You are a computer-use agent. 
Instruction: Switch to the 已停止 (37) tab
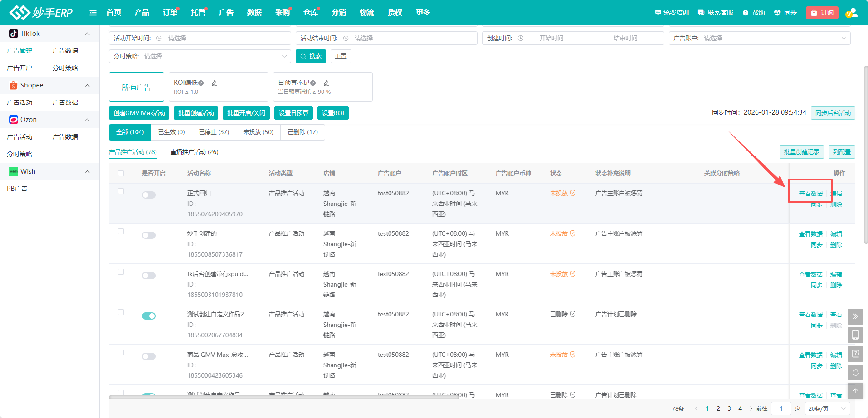click(214, 132)
